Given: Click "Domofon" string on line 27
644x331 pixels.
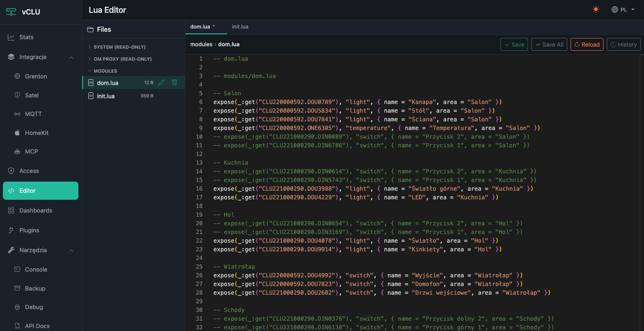Looking at the screenshot, I should 427,284.
